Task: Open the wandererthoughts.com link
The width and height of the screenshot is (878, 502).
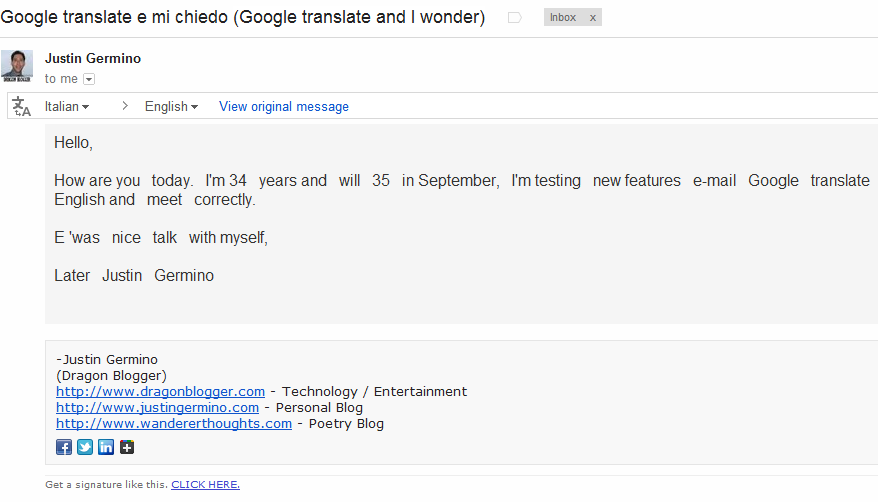Action: tap(174, 424)
